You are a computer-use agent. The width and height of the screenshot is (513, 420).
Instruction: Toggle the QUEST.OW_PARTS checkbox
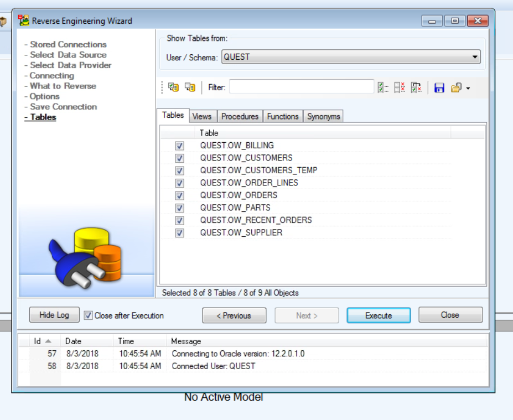click(180, 208)
